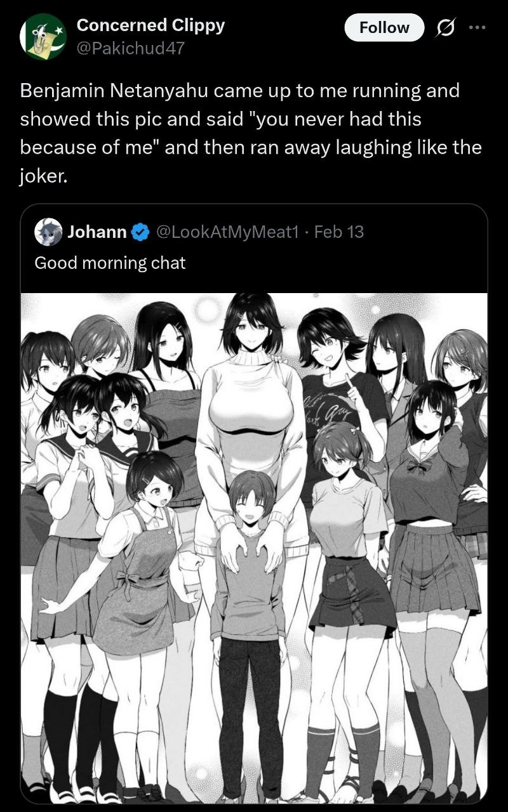This screenshot has height=812, width=508.
Task: Select the main tweet text about Netanyahu
Action: pos(251,133)
